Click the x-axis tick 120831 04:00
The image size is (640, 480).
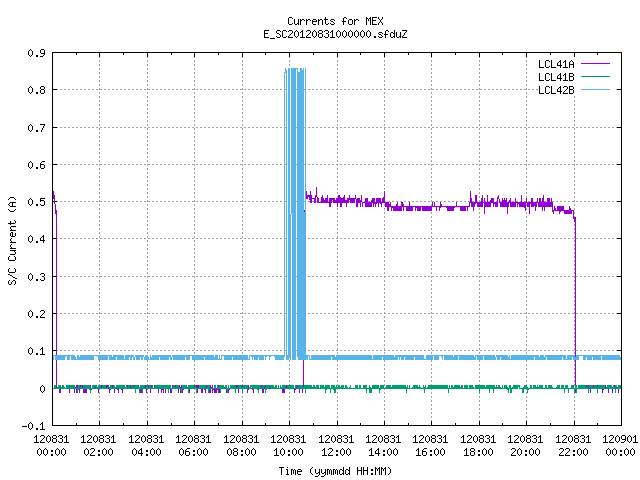[x=146, y=445]
